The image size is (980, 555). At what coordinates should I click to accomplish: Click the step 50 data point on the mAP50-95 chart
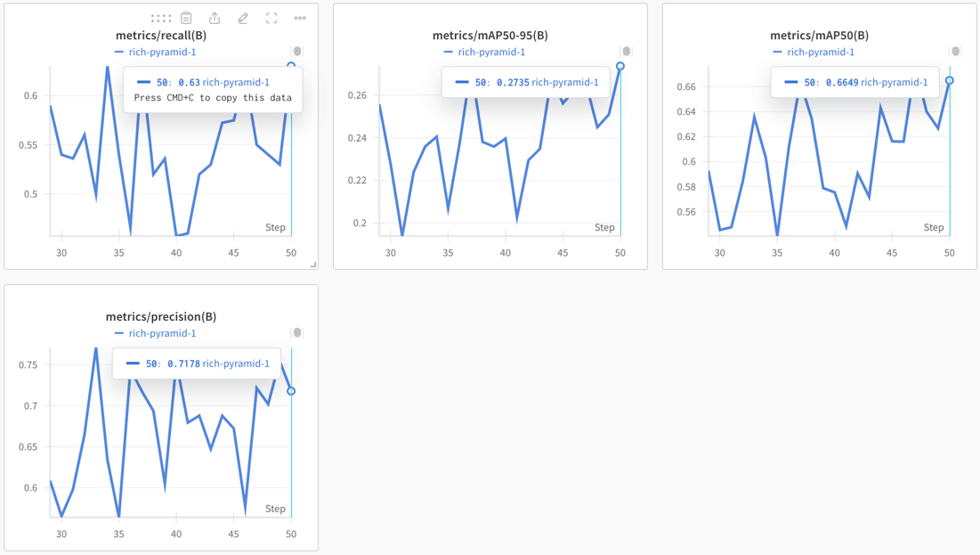click(x=620, y=66)
